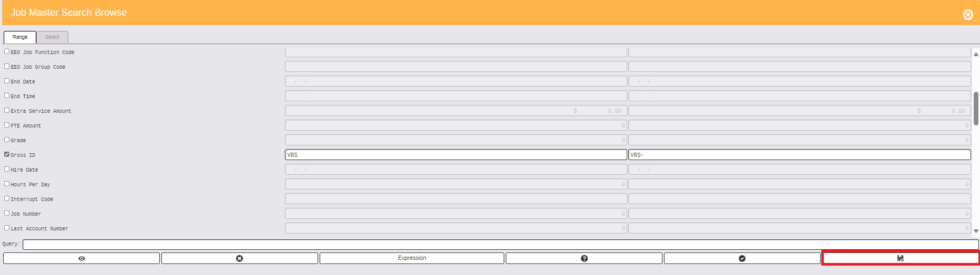
Task: Click the scrollbar down arrow
Action: (976, 231)
